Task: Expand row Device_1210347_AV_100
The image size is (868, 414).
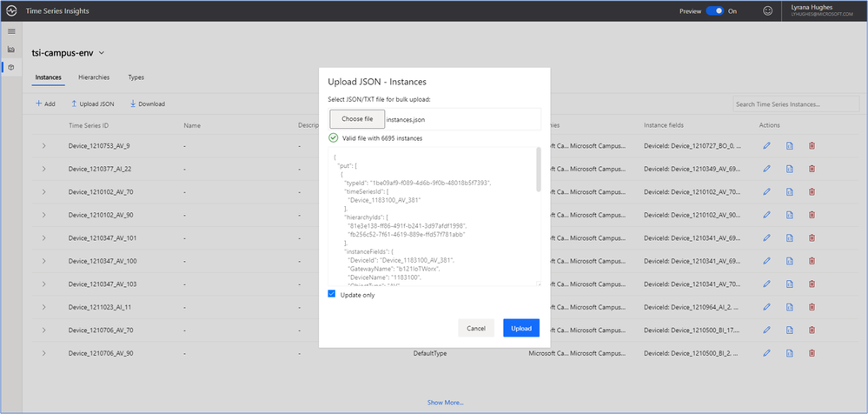Action: pyautogui.click(x=43, y=260)
